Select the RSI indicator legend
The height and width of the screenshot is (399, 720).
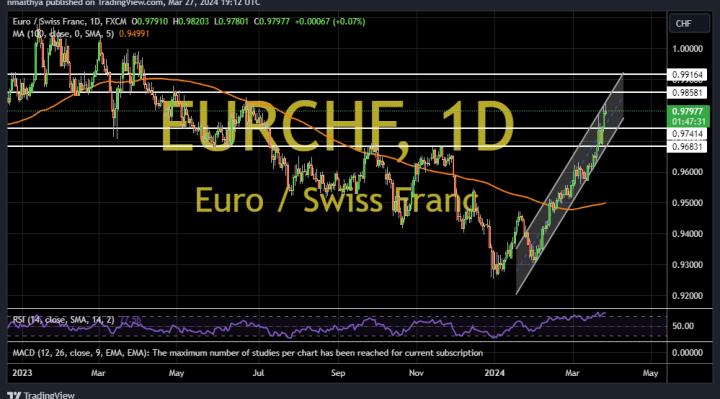point(63,320)
